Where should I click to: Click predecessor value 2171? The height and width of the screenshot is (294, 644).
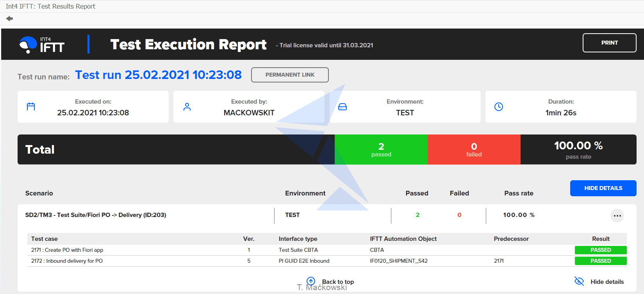[499, 261]
